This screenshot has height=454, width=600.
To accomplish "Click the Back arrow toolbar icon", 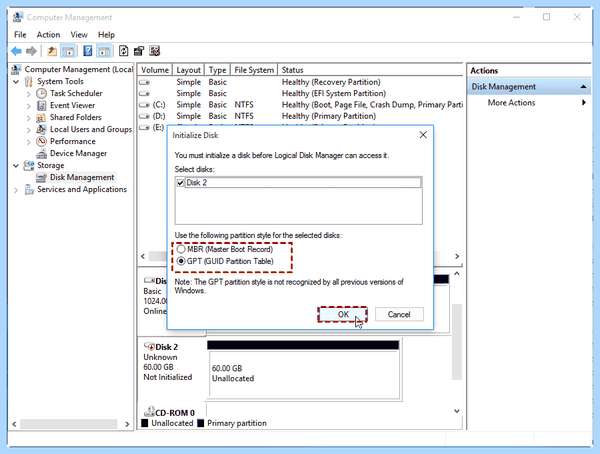I will tap(16, 51).
